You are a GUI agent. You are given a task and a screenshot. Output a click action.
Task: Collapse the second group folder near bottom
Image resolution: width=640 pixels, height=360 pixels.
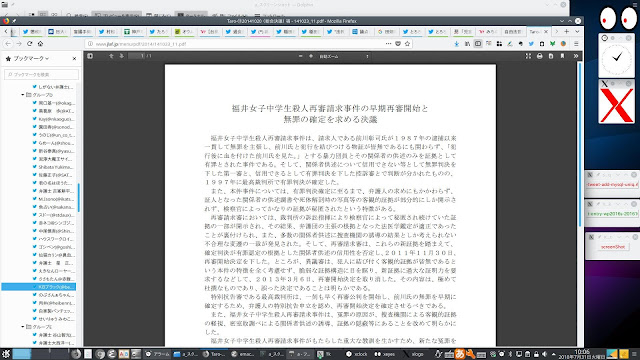[23, 327]
